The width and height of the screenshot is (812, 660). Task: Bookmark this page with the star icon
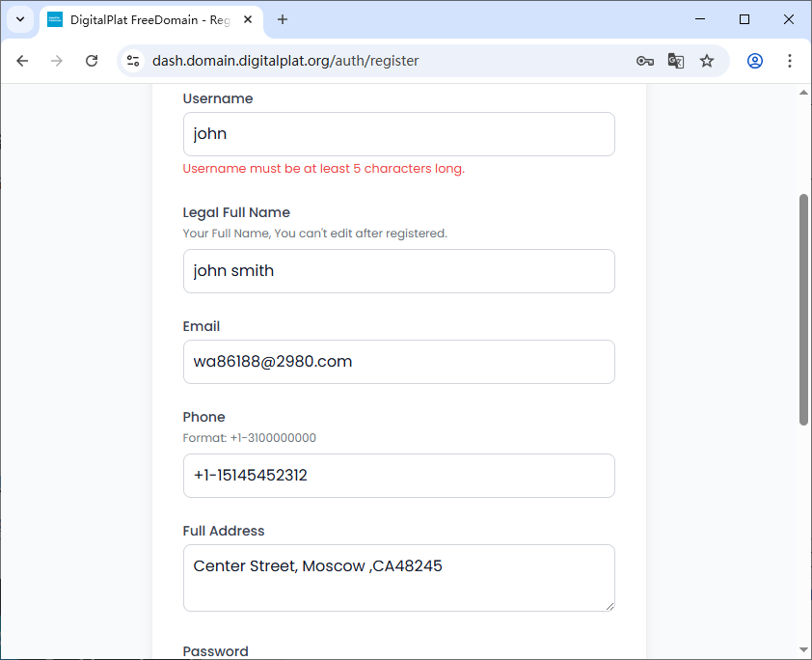pos(707,61)
